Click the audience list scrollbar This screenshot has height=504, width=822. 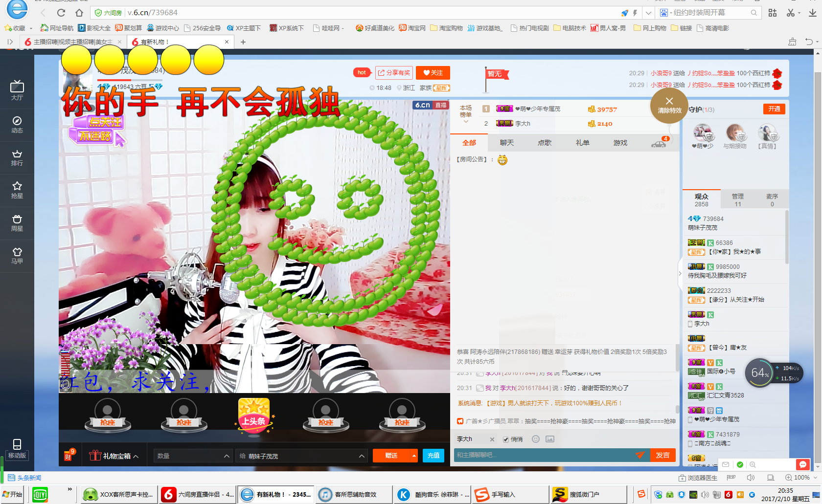pyautogui.click(x=787, y=237)
